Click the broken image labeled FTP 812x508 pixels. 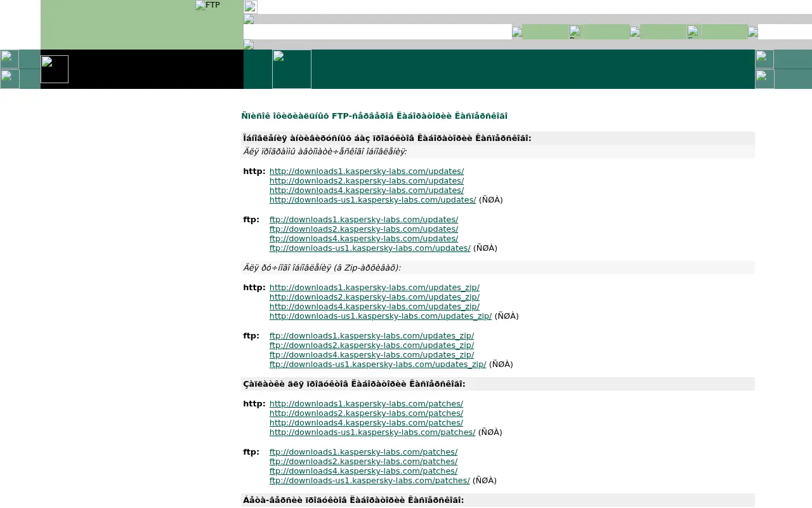[x=208, y=5]
